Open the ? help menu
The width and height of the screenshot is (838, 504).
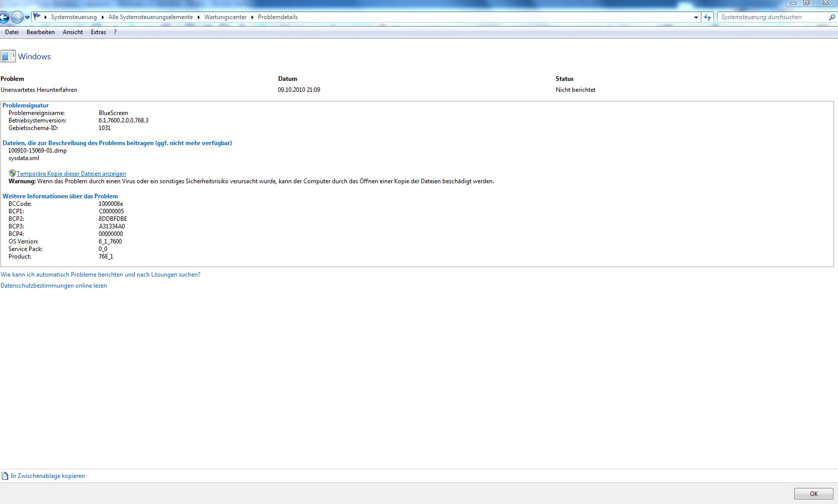[115, 32]
